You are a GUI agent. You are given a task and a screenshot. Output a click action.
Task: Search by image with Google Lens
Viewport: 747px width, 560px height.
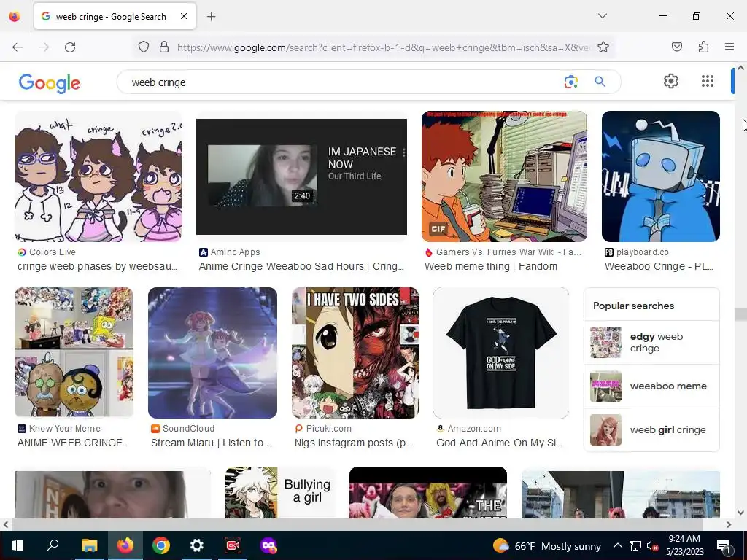570,82
